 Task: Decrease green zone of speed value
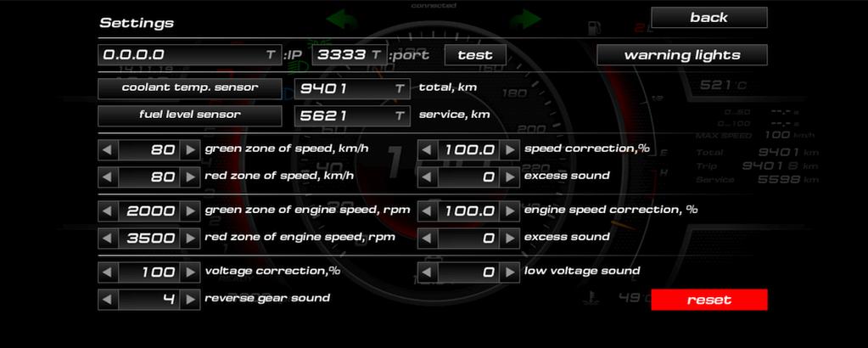coord(108,150)
